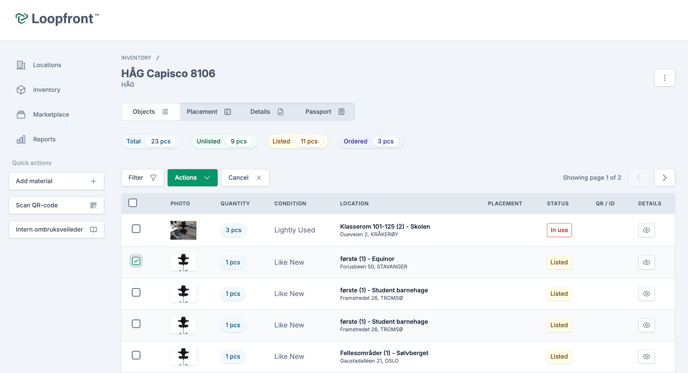The width and height of the screenshot is (688, 373).
Task: Click the Add material button
Action: (56, 181)
